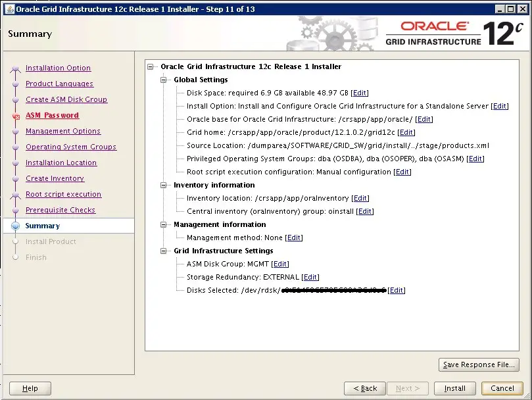532x400 pixels.
Task: Edit the Install Option setting
Action: coord(500,107)
